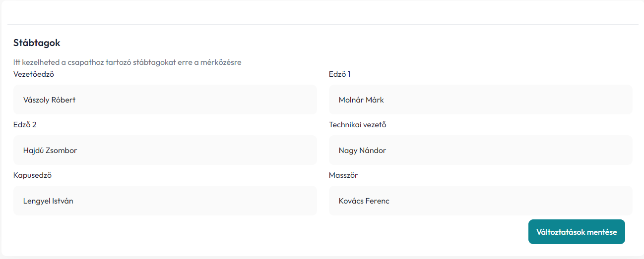Click the Masszőr field label
Viewport: 644px width, 259px height.
pos(343,175)
